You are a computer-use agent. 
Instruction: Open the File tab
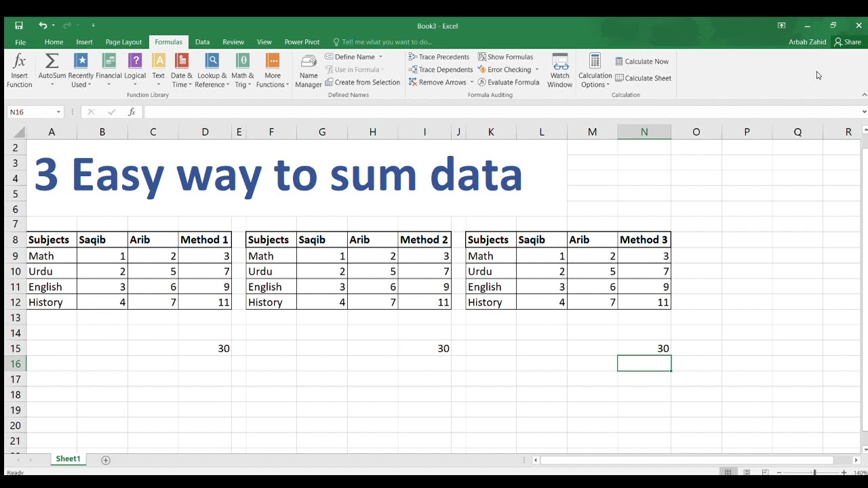tap(20, 42)
